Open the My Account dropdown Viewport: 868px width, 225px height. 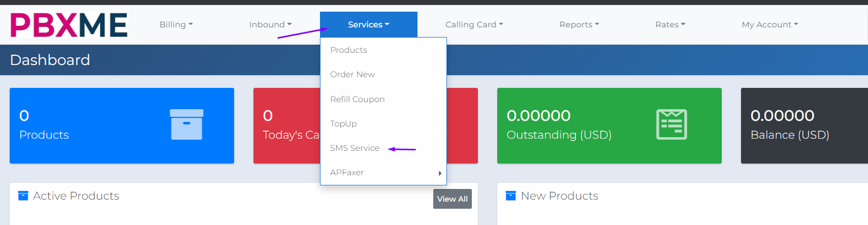(x=769, y=24)
